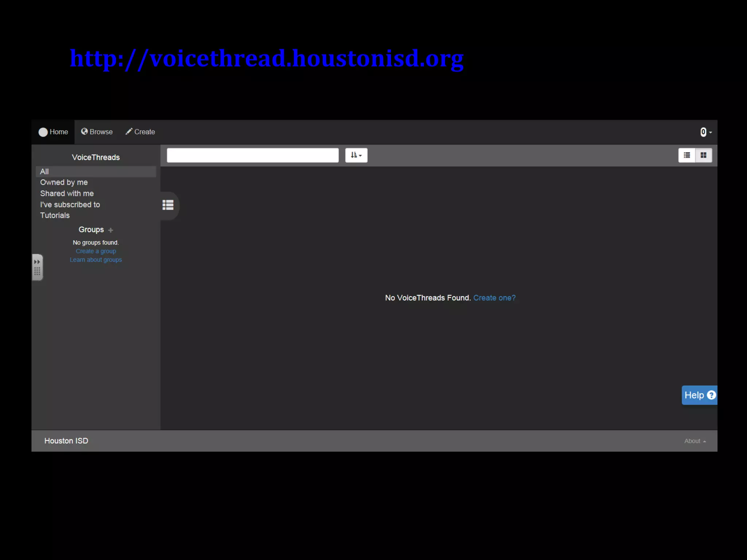This screenshot has width=747, height=560.
Task: Open the Create tab
Action: click(140, 132)
